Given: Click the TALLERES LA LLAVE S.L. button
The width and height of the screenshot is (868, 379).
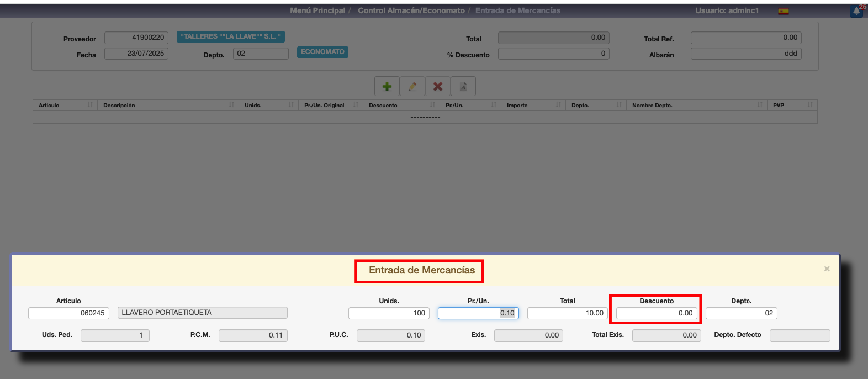Looking at the screenshot, I should coord(231,36).
